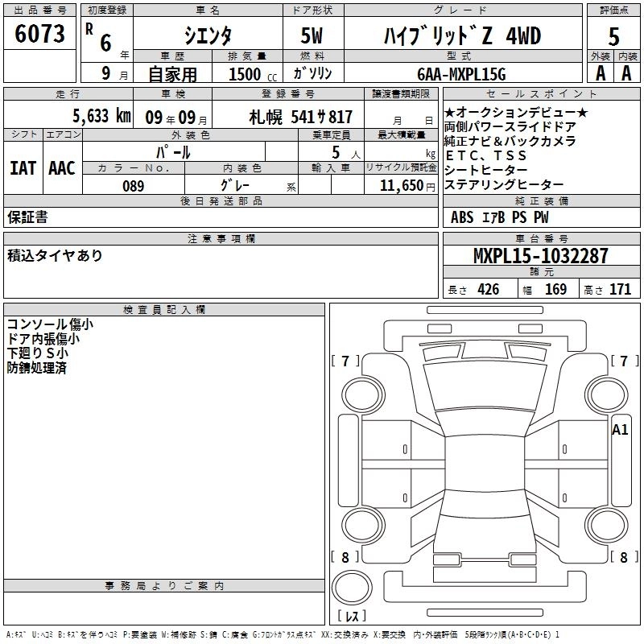Viewport: 644px width, 644px height.
Task: Click the spare tire circle above レス label
Action: (352, 588)
